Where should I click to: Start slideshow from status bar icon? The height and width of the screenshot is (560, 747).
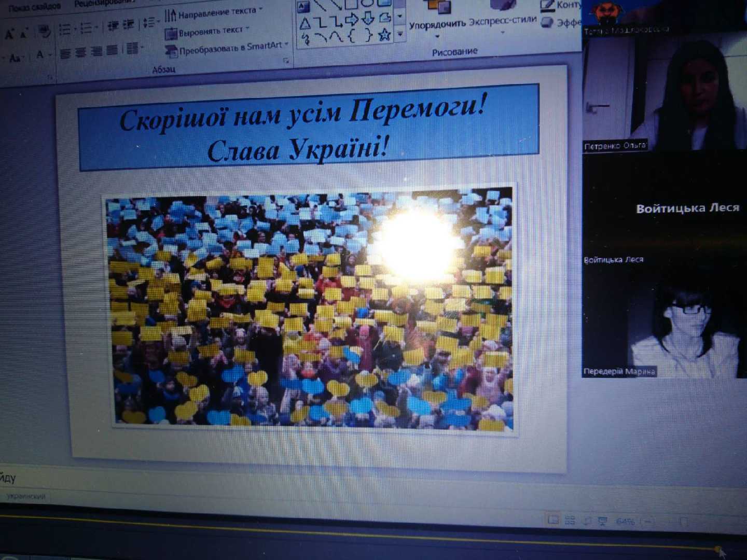pos(603,521)
